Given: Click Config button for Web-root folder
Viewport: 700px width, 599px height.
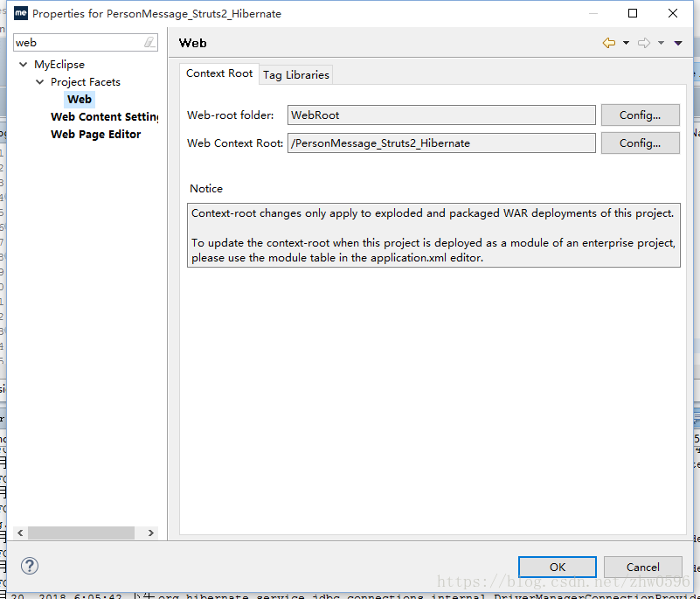Looking at the screenshot, I should pyautogui.click(x=641, y=115).
